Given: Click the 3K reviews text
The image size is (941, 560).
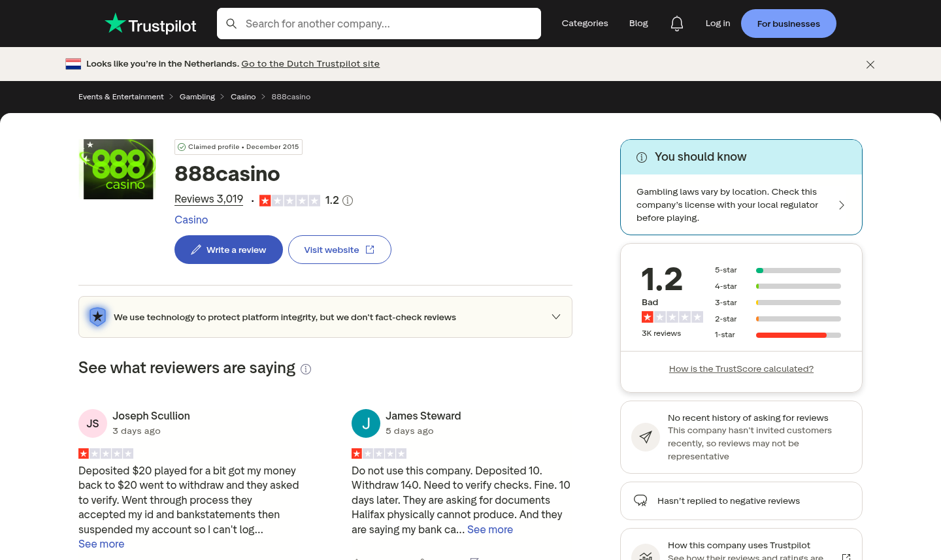Looking at the screenshot, I should (x=661, y=333).
